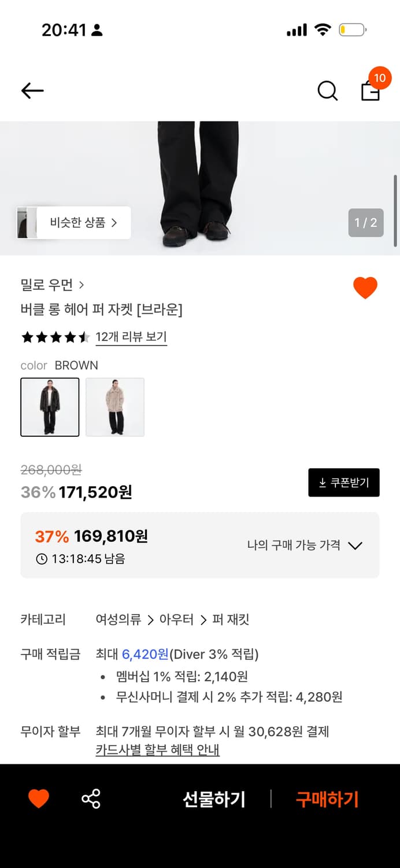Viewport: 400px width, 868px height.
Task: Select the beige color variant thumbnail
Action: point(115,407)
